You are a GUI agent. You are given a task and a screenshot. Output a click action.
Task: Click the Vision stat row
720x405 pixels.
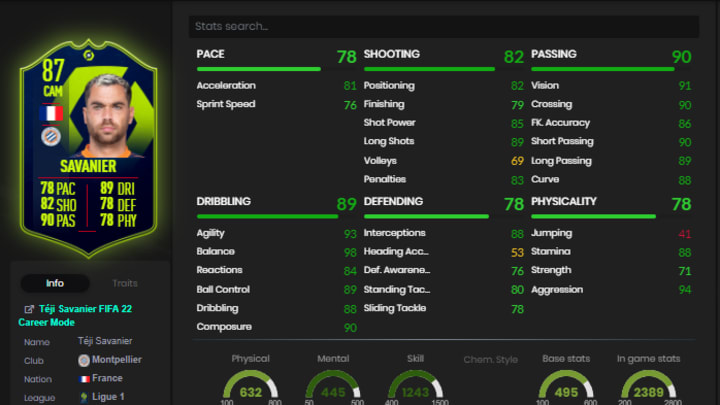tap(611, 85)
